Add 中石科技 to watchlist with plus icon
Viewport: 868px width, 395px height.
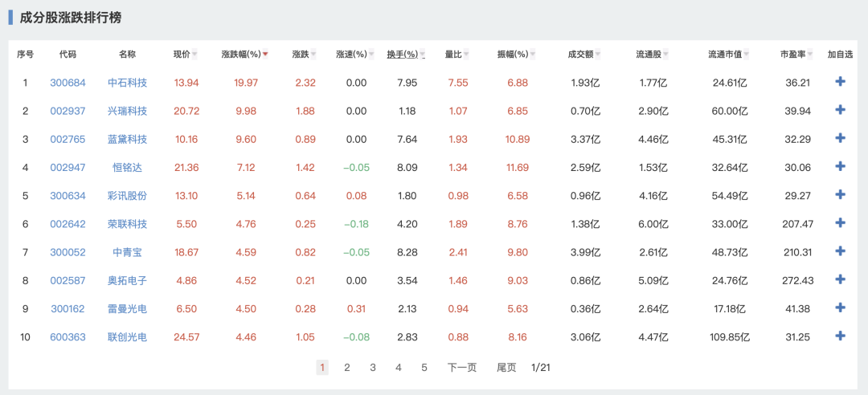click(x=841, y=82)
